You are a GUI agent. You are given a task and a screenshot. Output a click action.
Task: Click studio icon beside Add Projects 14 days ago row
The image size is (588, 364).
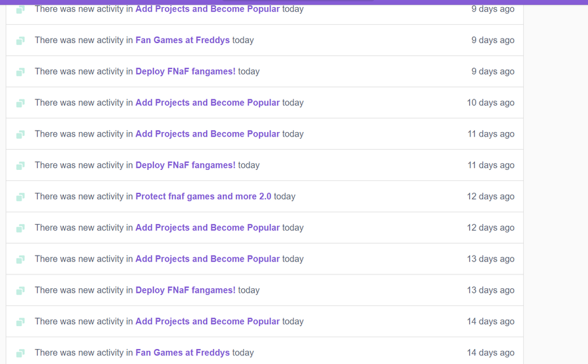[21, 322]
